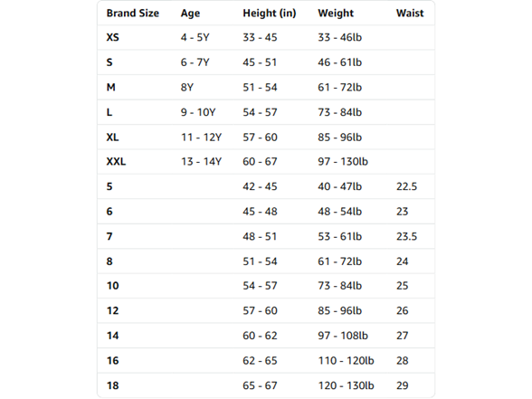The width and height of the screenshot is (532, 399).
Task: Click the 13 - 14Y age cell
Action: pos(201,161)
